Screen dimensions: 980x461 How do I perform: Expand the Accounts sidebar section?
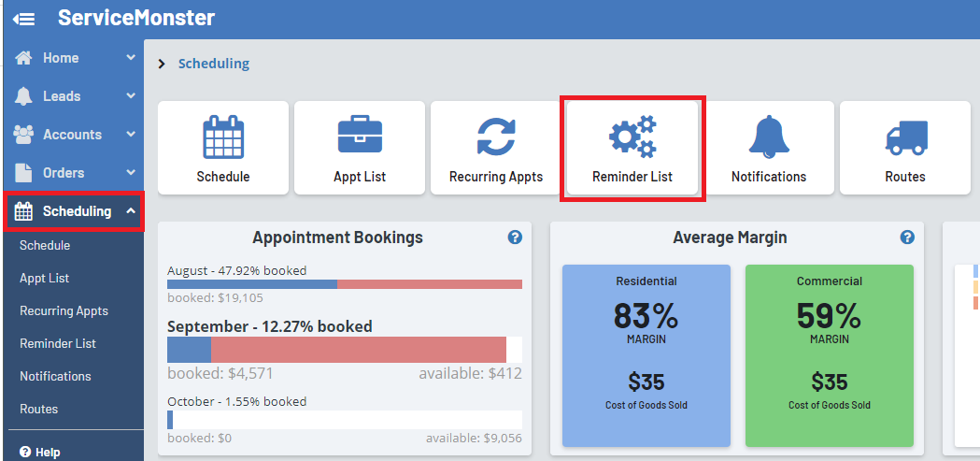(x=73, y=135)
